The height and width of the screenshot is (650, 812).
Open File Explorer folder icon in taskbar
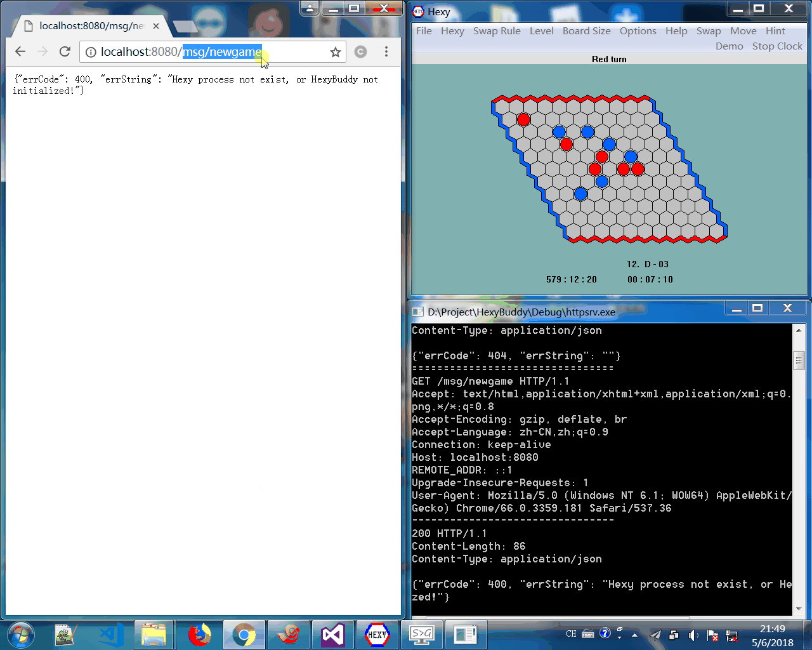pos(154,635)
